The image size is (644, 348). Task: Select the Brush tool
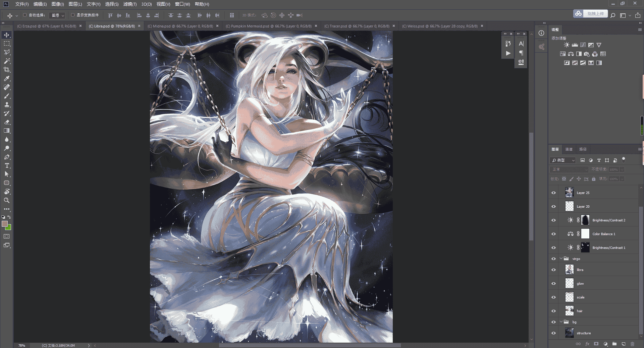pos(7,96)
